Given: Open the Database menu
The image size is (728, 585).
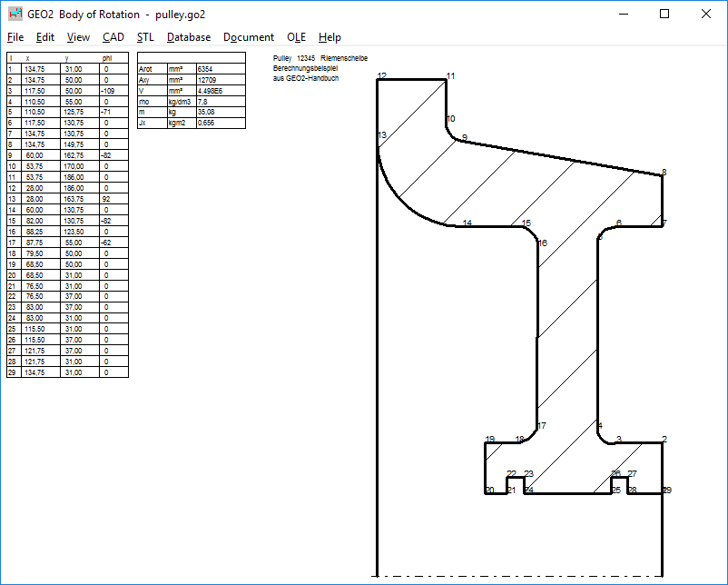Looking at the screenshot, I should 189,37.
